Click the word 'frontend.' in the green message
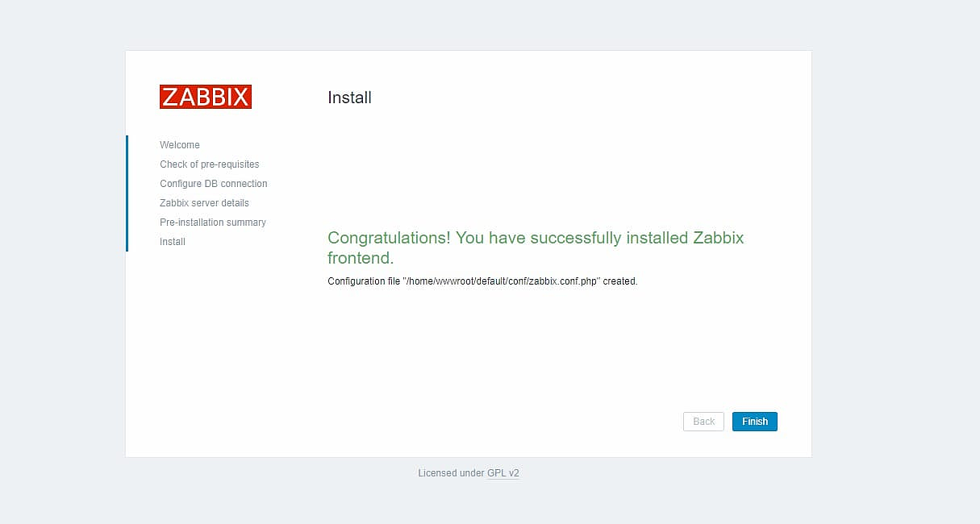The height and width of the screenshot is (524, 980). pyautogui.click(x=361, y=259)
